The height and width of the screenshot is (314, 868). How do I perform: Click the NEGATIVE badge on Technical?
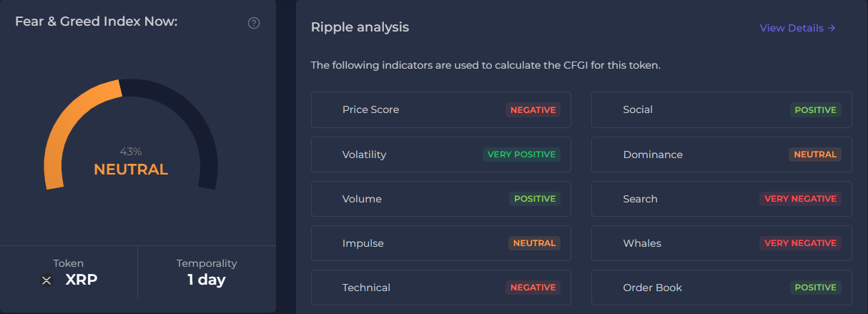[533, 288]
